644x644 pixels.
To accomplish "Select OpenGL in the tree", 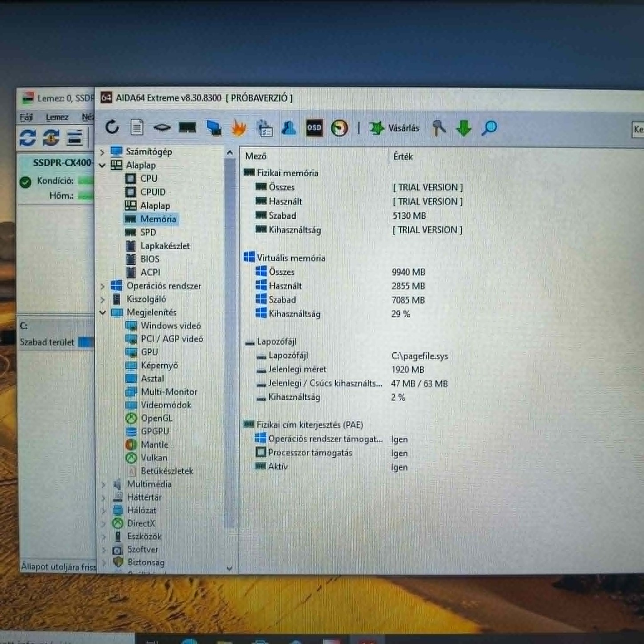I will (157, 418).
